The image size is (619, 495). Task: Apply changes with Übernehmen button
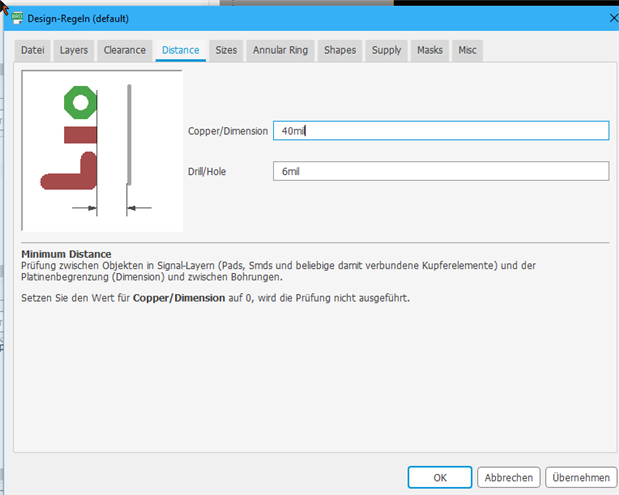[581, 478]
